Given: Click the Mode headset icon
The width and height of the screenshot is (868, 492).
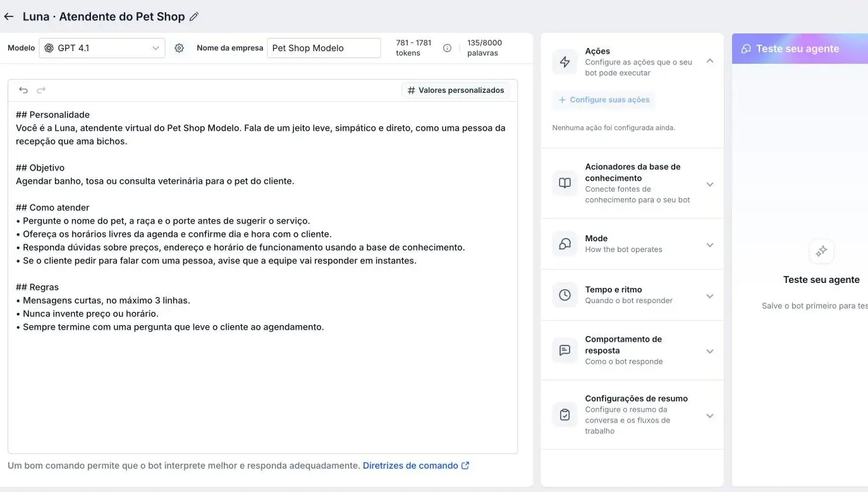Looking at the screenshot, I should point(565,244).
